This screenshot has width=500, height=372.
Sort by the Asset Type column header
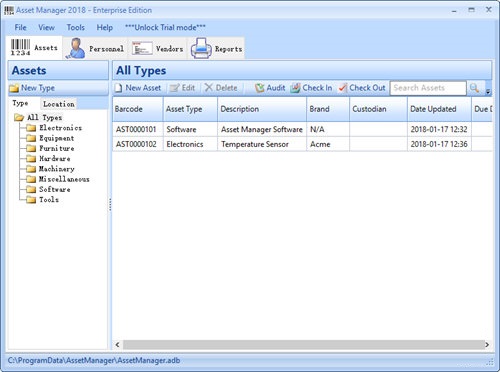point(190,109)
